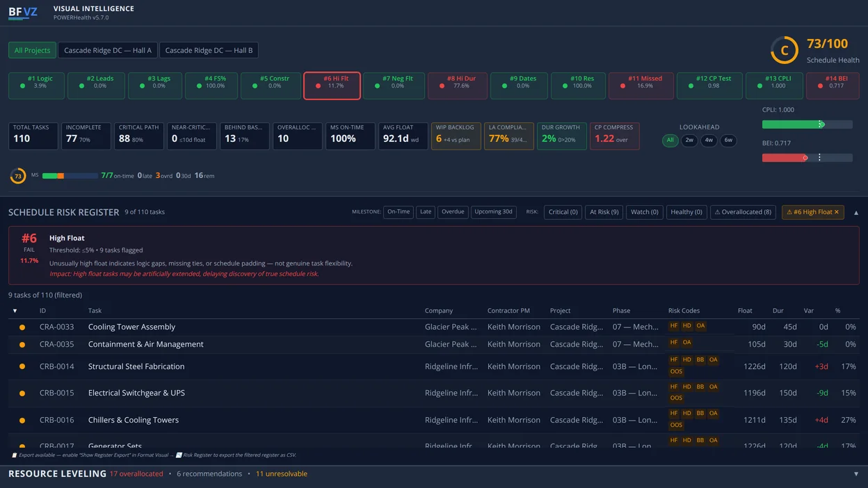Switch to Cascade Ridge DC — Hall B
Image resolution: width=868 pixels, height=488 pixels.
[209, 50]
